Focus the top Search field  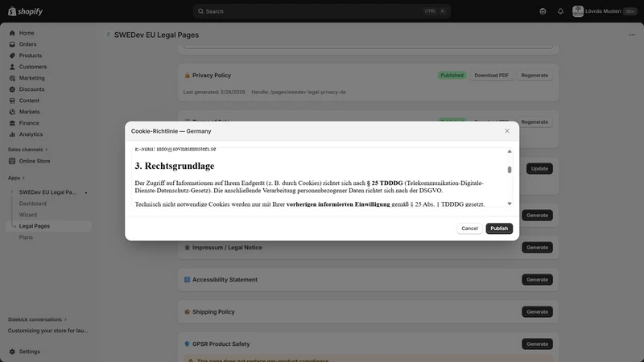pos(321,11)
